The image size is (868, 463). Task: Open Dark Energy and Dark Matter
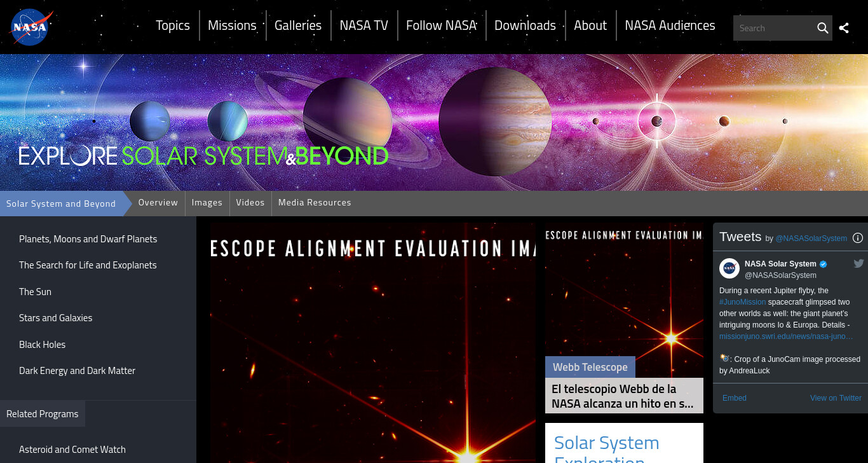(x=77, y=371)
